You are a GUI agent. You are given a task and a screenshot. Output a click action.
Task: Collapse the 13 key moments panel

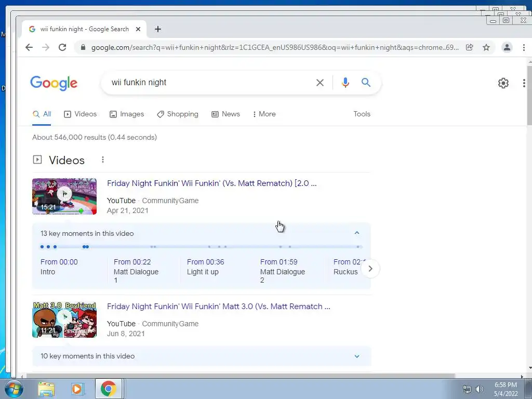pyautogui.click(x=357, y=233)
